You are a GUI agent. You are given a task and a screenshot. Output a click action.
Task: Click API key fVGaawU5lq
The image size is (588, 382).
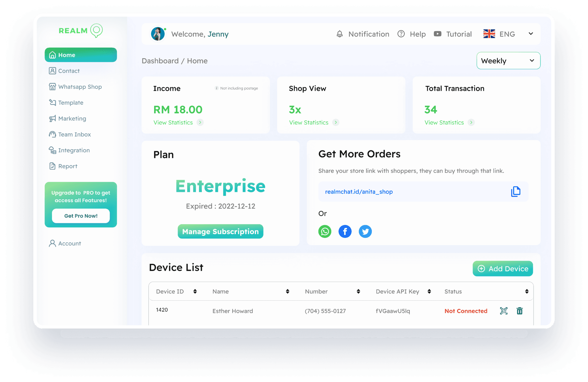[393, 311]
